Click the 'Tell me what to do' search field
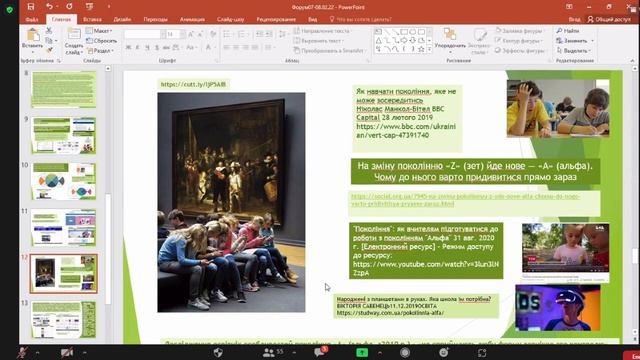The image size is (640, 360). [360, 19]
